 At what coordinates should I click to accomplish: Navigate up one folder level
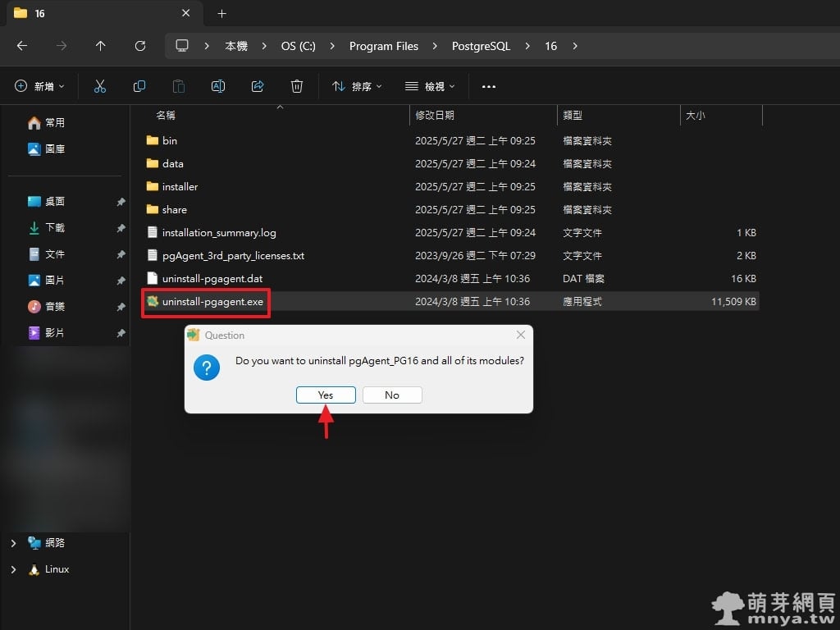click(x=101, y=46)
